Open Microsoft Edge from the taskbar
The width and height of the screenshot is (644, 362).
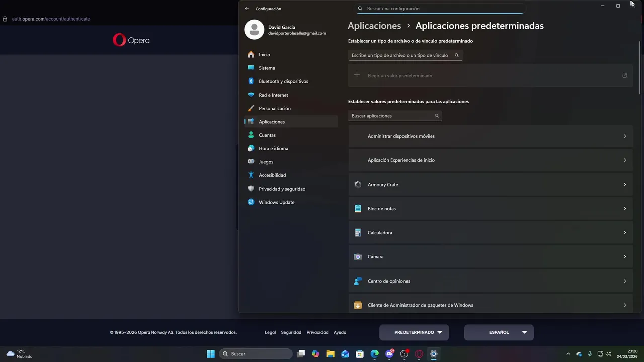[375, 354]
